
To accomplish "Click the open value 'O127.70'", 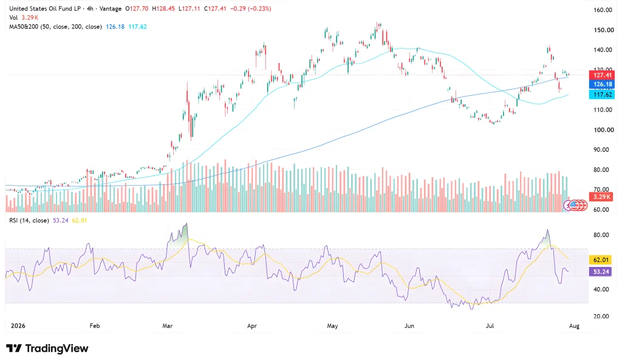I will pyautogui.click(x=137, y=8).
